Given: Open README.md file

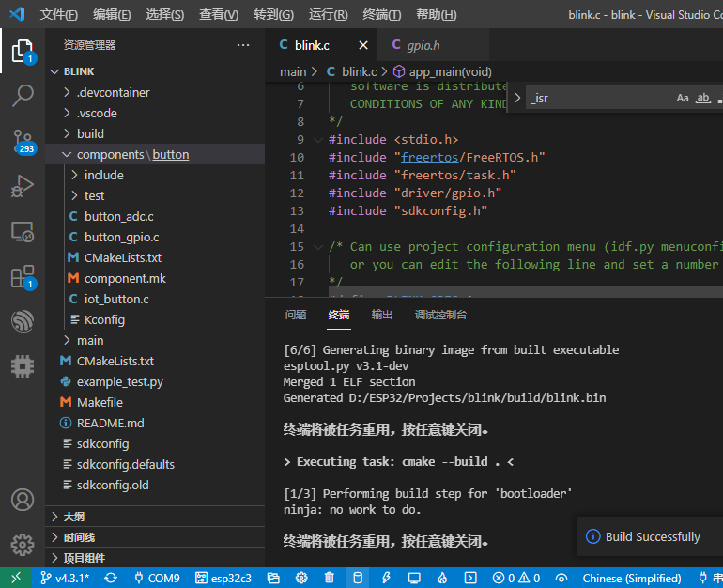Looking at the screenshot, I should coord(155,423).
